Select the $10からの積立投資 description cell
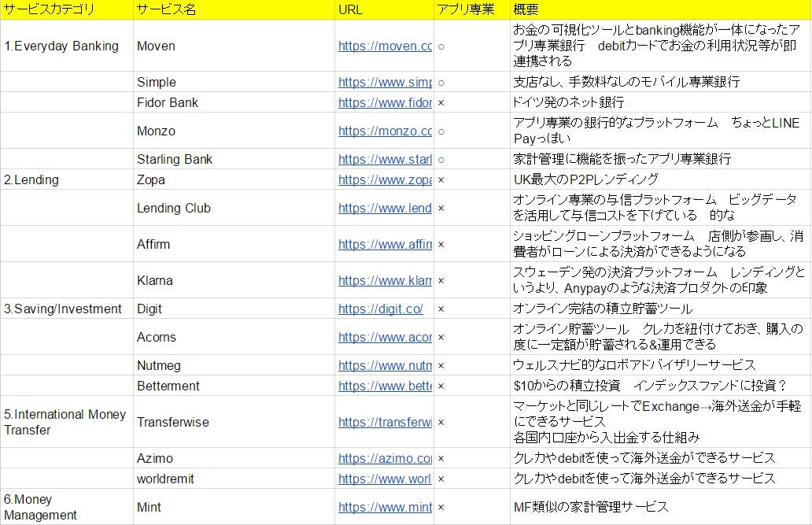The height and width of the screenshot is (525, 812). coord(661,386)
